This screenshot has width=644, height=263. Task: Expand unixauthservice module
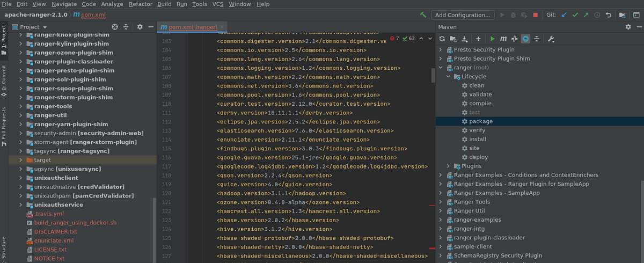[20, 205]
